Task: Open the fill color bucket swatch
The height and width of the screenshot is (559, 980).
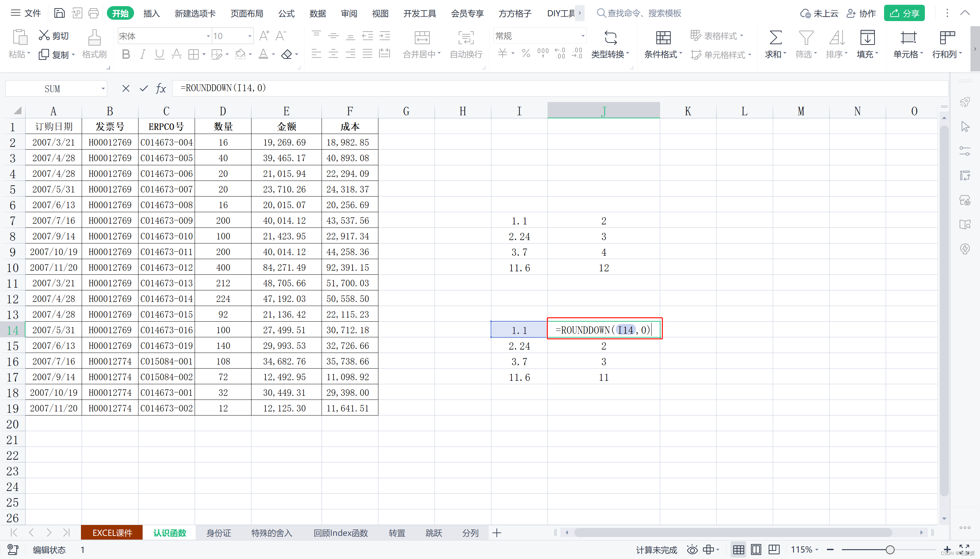Action: (240, 54)
